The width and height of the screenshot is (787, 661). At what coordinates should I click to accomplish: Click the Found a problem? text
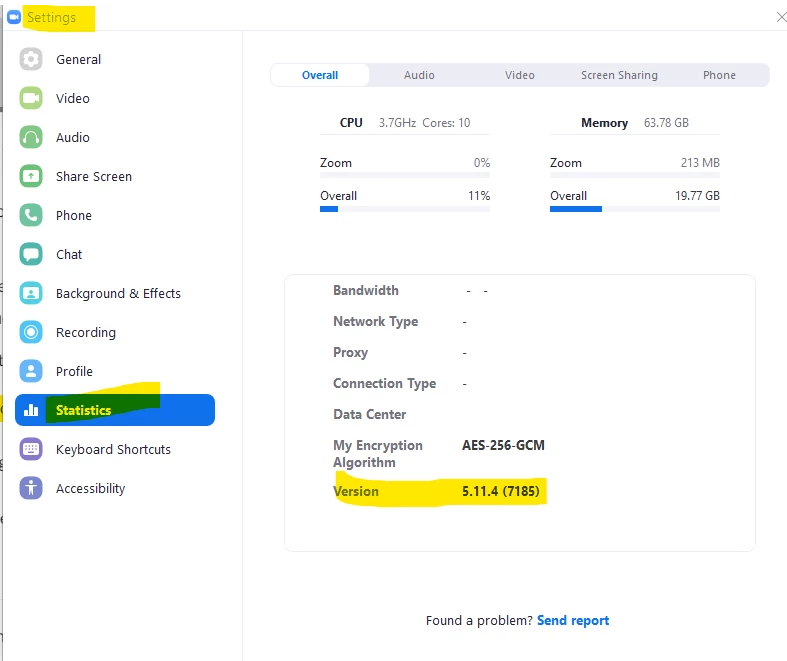479,620
